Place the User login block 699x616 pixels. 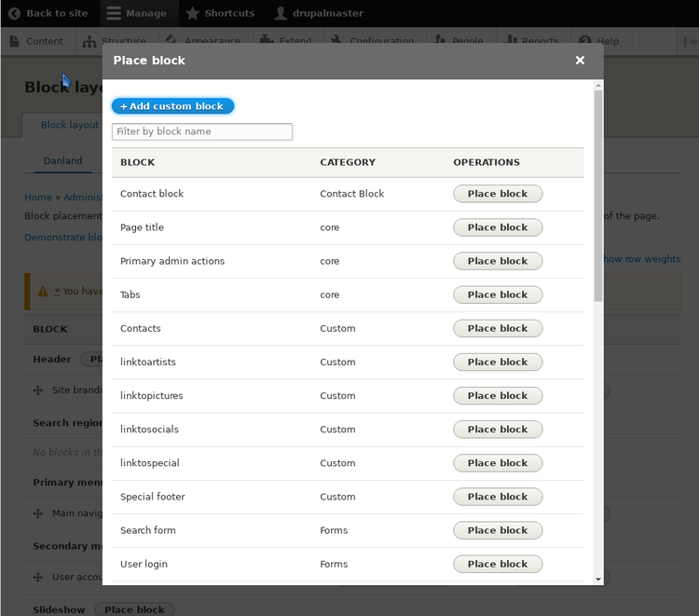498,564
